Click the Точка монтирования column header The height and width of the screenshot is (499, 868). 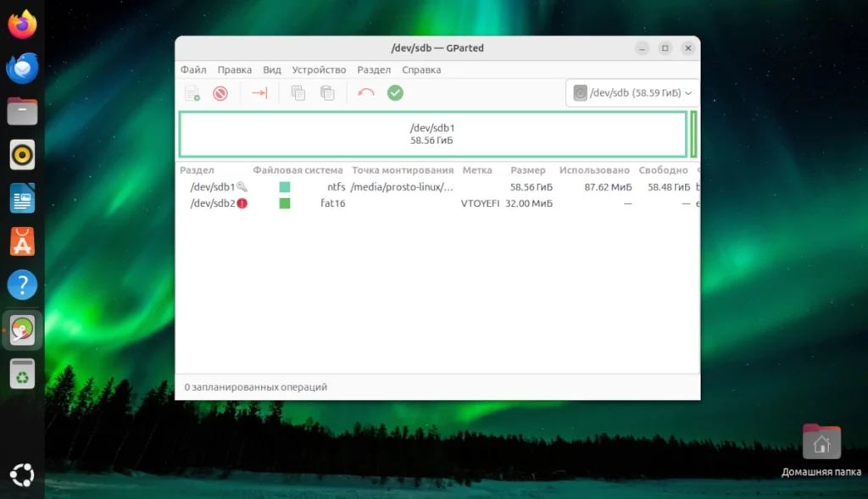[x=403, y=170]
